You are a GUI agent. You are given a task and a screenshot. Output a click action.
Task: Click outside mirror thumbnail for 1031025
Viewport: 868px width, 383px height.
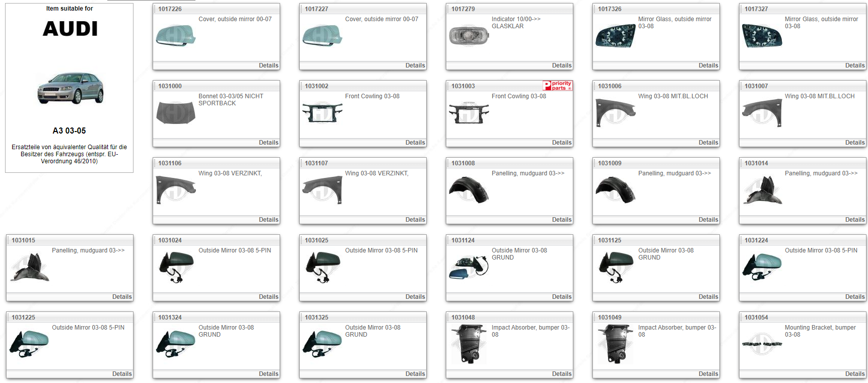coord(322,267)
